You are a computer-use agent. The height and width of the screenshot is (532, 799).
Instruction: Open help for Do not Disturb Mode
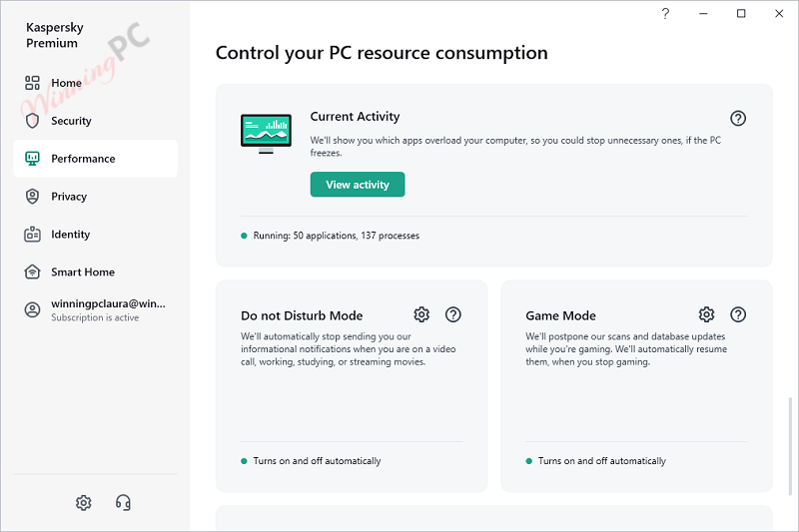pyautogui.click(x=453, y=314)
